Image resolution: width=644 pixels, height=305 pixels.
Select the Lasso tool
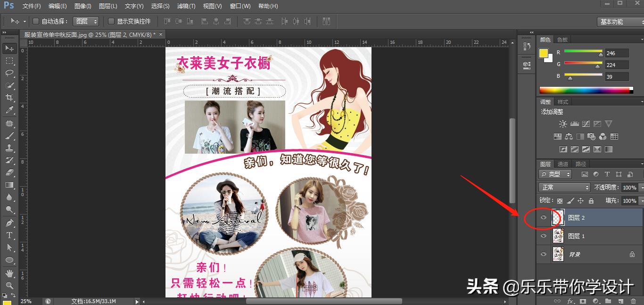[9, 73]
